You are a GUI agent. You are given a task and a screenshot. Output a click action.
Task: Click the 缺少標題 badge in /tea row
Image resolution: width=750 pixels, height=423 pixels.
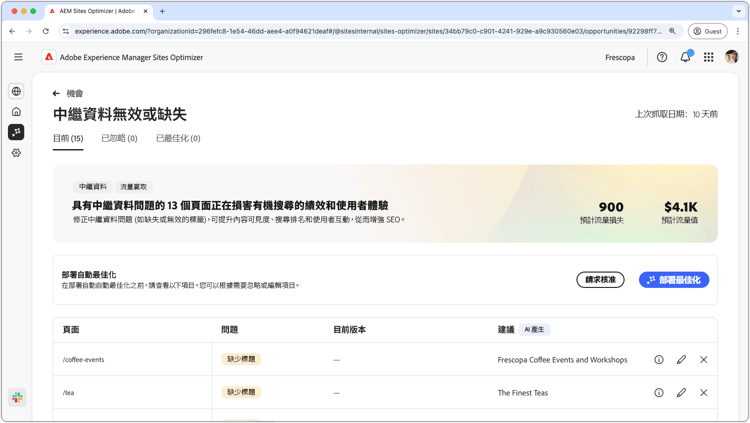pyautogui.click(x=241, y=392)
